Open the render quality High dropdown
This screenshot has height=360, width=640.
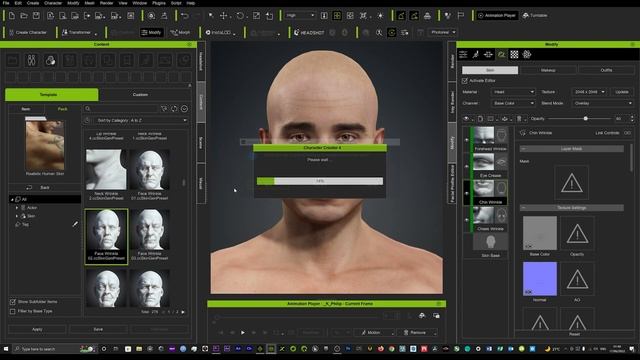(x=300, y=16)
